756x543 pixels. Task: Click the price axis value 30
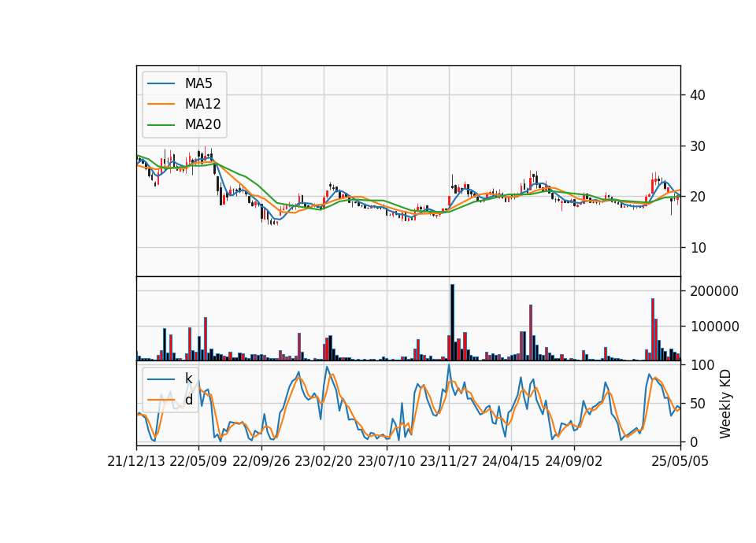[698, 146]
